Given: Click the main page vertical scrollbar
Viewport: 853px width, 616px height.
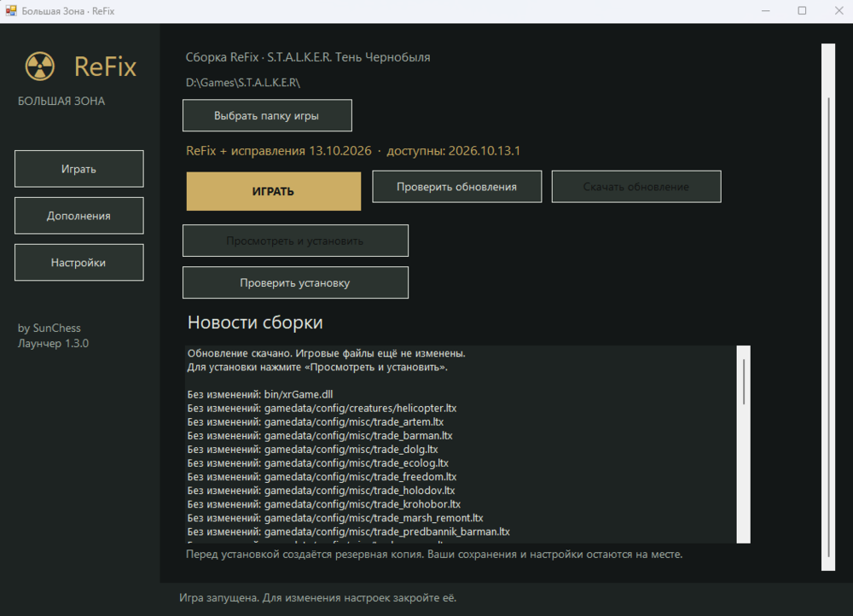Looking at the screenshot, I should 828,307.
